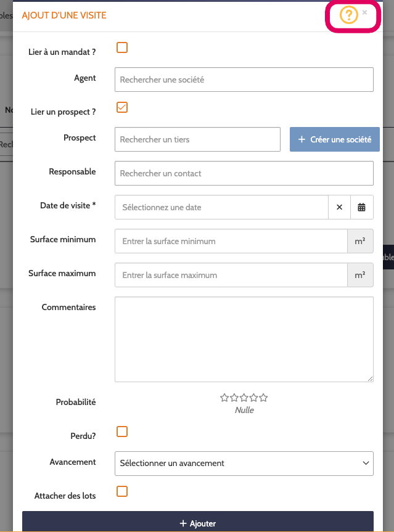The image size is (394, 532).
Task: Click the Date de visite input field
Action: tap(222, 207)
